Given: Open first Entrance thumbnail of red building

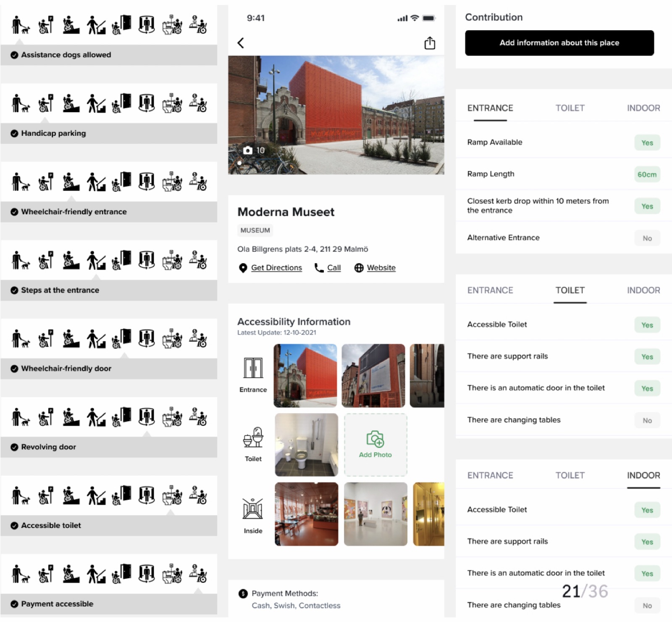Looking at the screenshot, I should point(305,376).
